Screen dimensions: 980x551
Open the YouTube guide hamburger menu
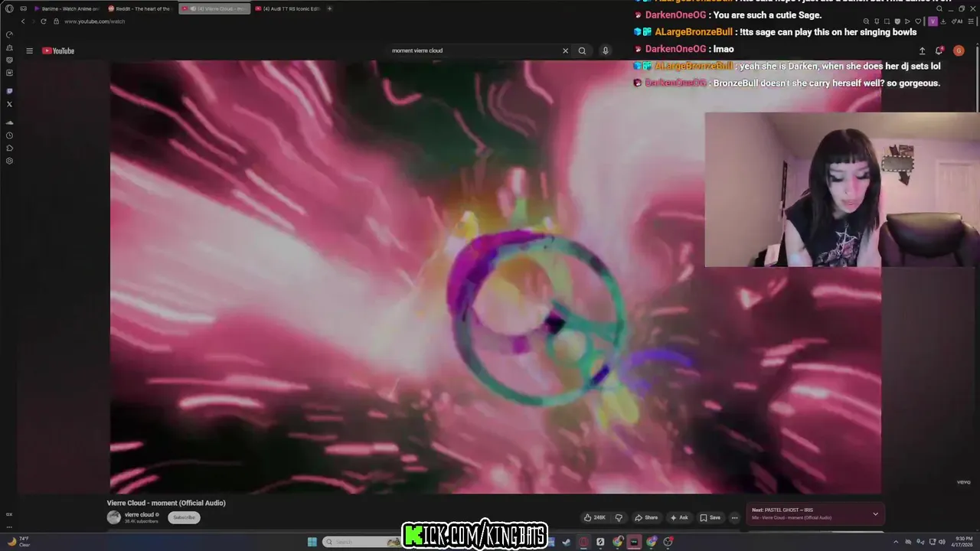tap(29, 51)
